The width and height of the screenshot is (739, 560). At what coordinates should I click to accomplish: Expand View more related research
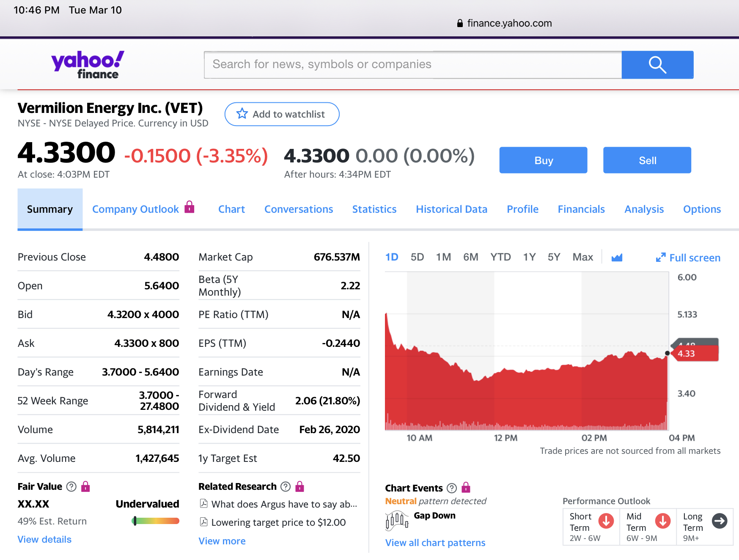(x=222, y=541)
